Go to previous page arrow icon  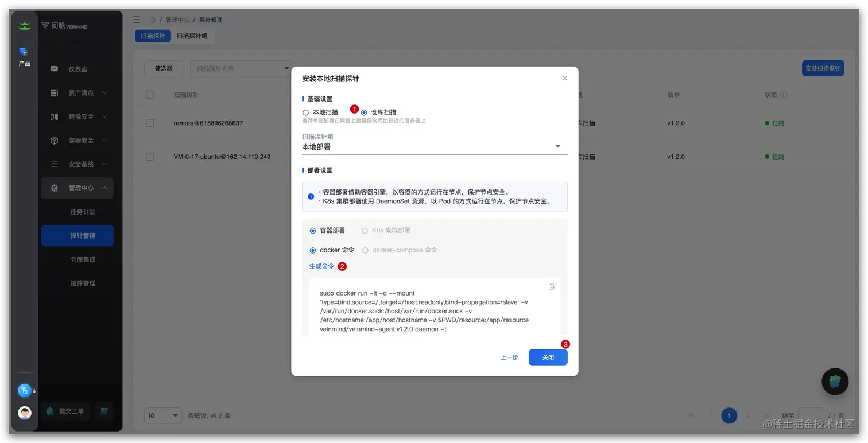[x=710, y=415]
